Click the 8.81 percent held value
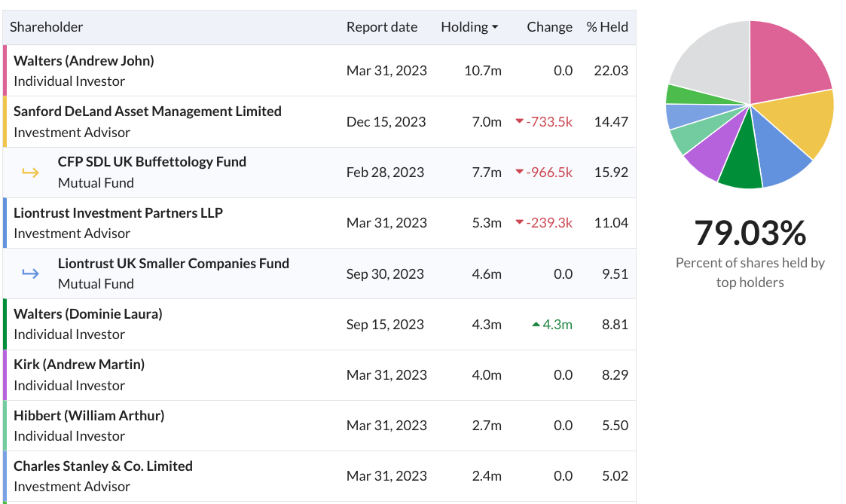846x504 pixels. pyautogui.click(x=615, y=324)
